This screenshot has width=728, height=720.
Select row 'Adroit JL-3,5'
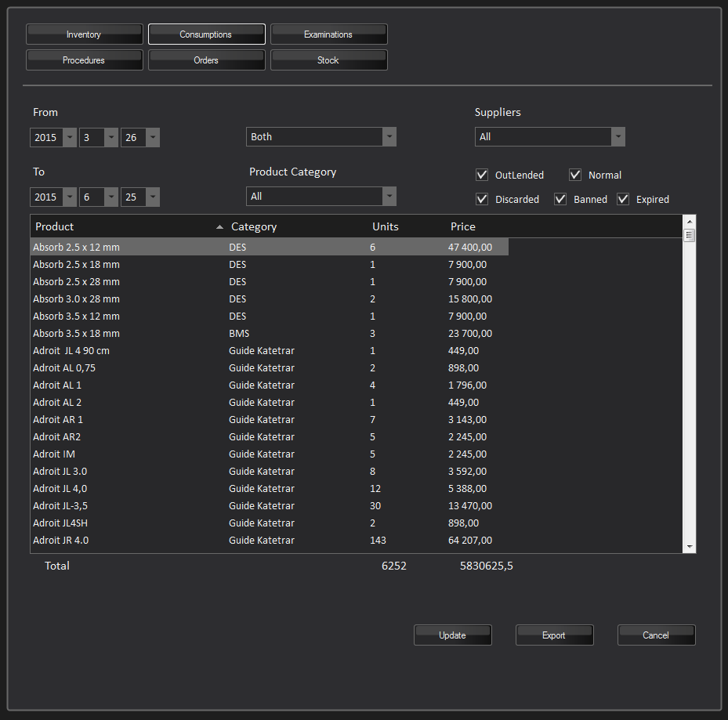click(x=270, y=505)
